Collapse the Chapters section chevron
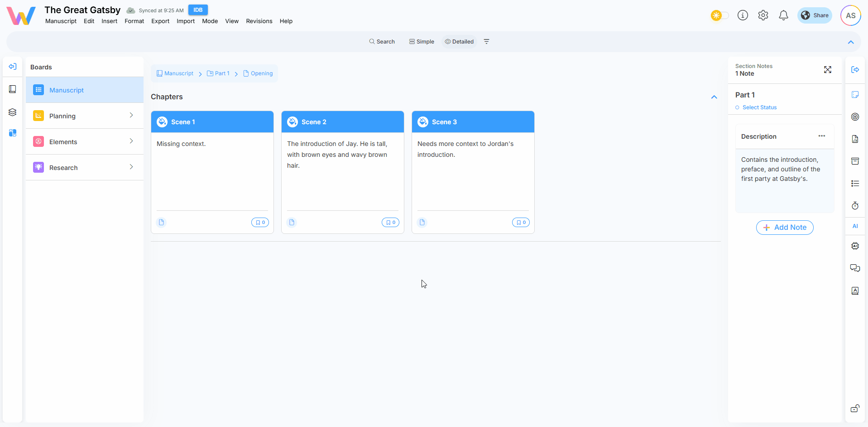 click(714, 97)
